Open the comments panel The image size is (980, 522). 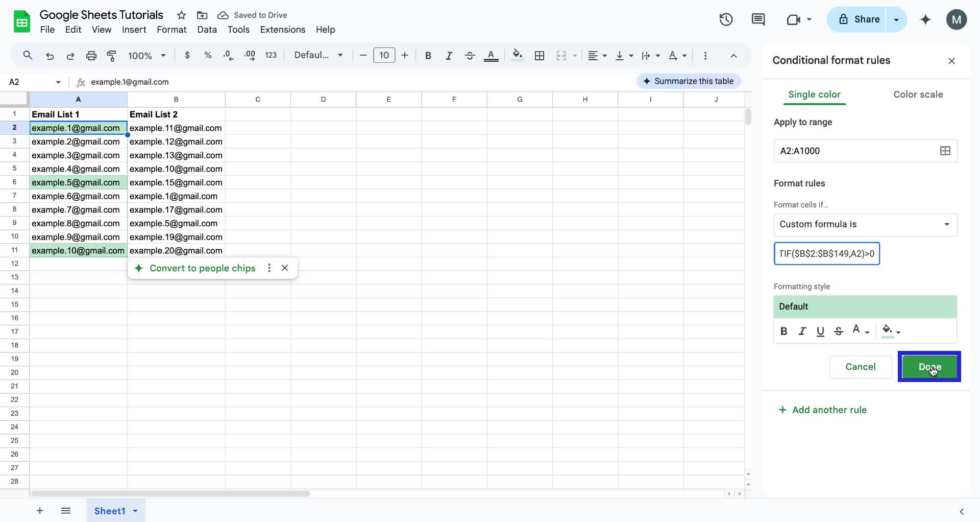(758, 19)
